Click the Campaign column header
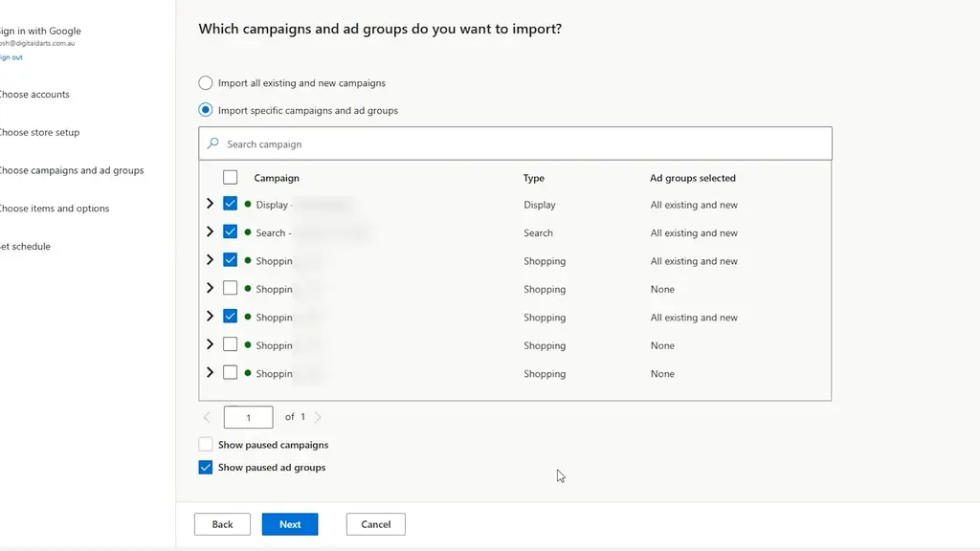 [277, 178]
